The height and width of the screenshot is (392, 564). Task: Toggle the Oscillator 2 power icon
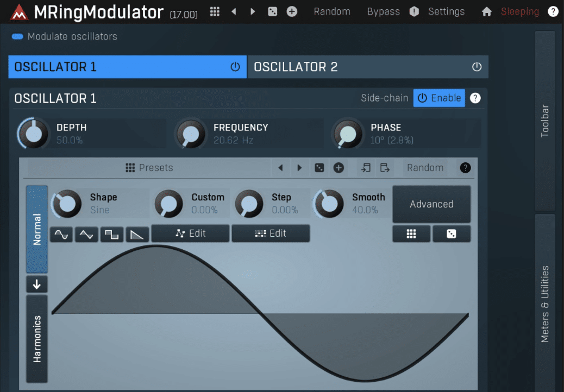[x=477, y=67]
